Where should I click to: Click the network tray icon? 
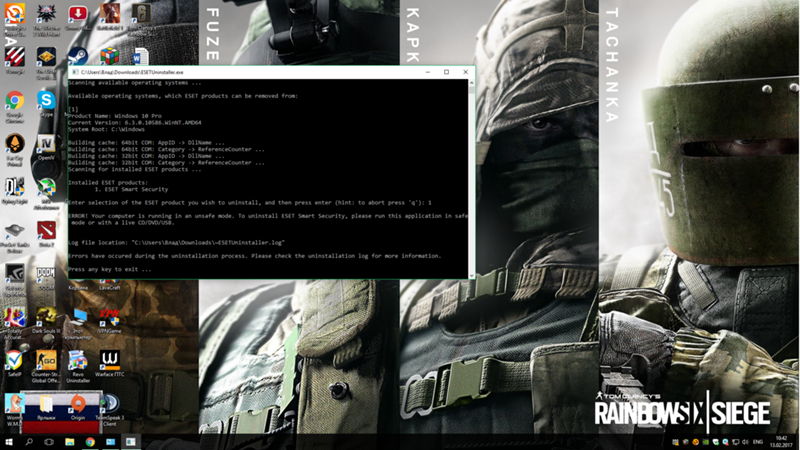coord(735,442)
